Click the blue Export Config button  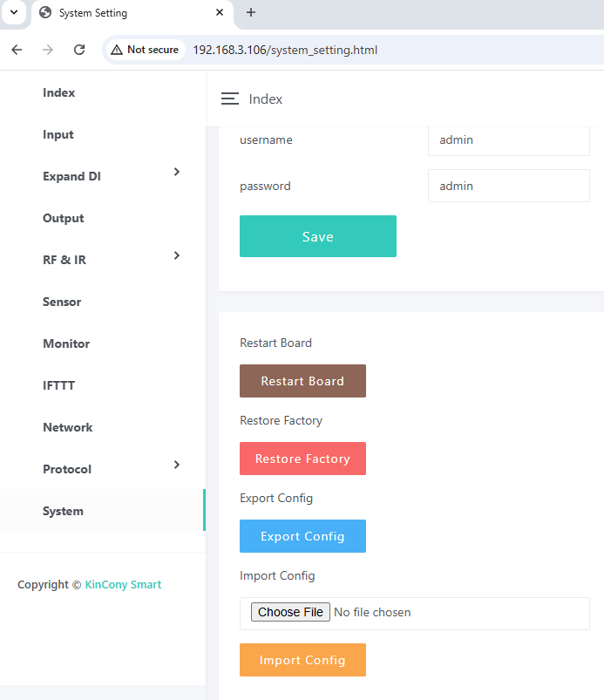pyautogui.click(x=302, y=536)
